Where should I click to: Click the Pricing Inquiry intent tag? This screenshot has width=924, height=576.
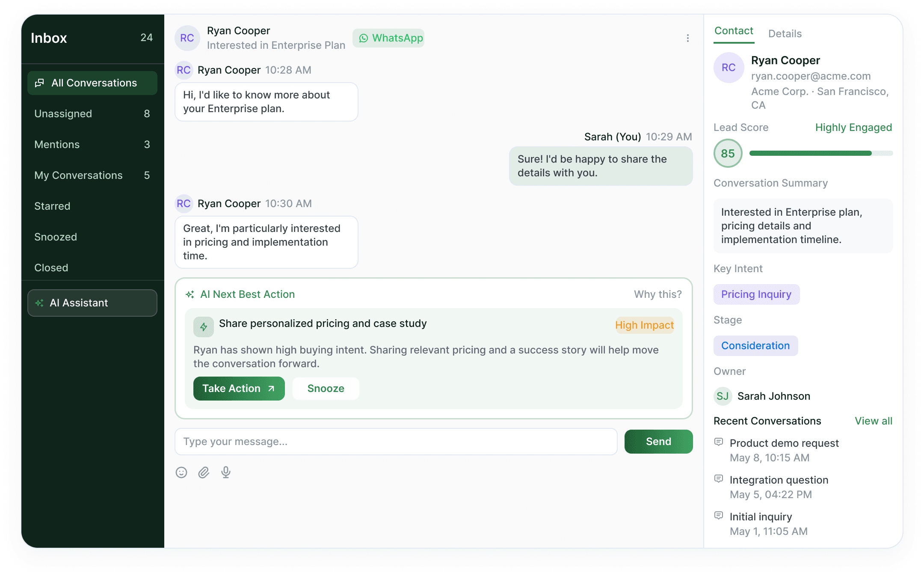[x=757, y=294]
